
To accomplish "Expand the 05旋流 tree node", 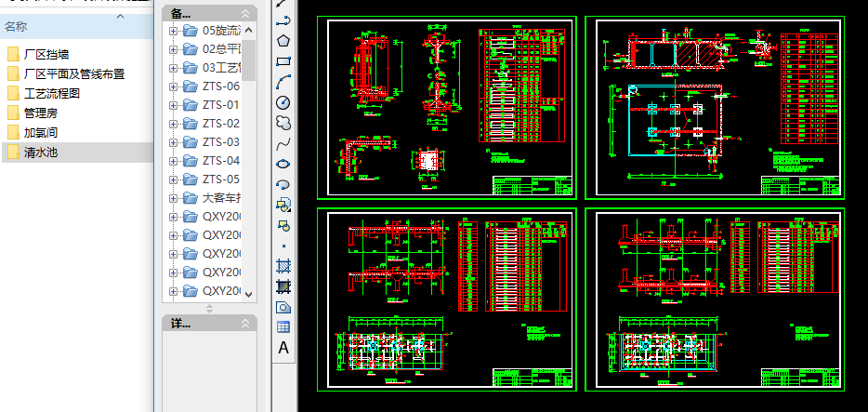I will click(173, 31).
